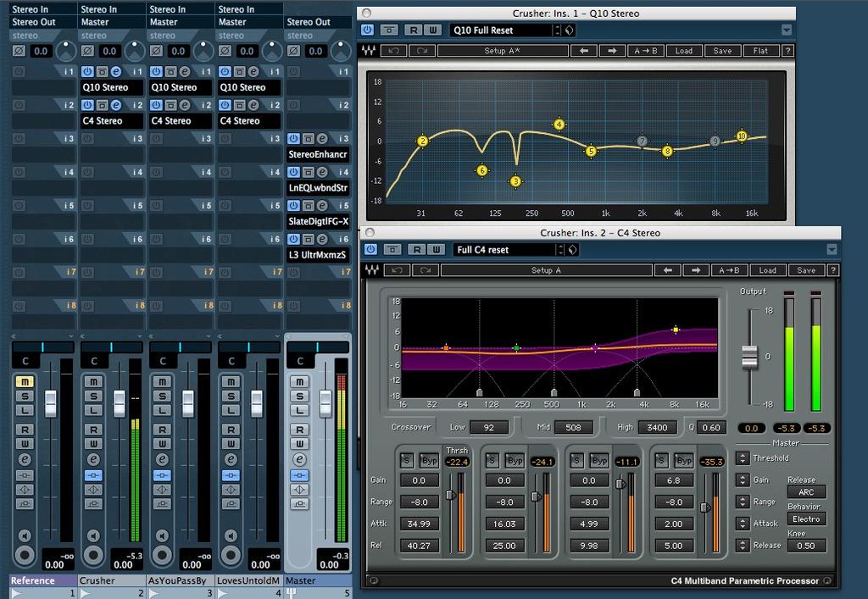The image size is (868, 599).
Task: Solo the Crusher channel
Action: [x=93, y=396]
